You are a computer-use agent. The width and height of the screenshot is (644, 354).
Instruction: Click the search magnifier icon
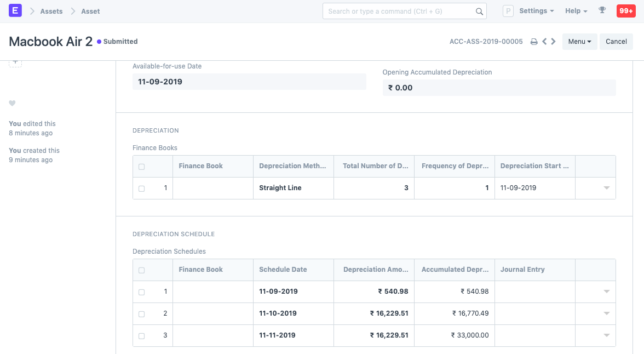(x=479, y=12)
